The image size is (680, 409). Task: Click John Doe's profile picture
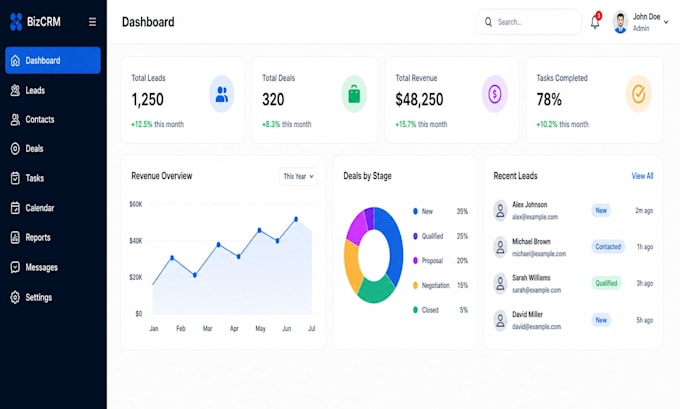pyautogui.click(x=620, y=22)
